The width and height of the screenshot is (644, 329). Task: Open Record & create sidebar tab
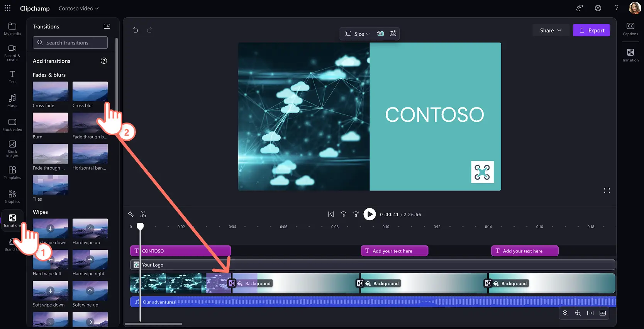pyautogui.click(x=12, y=53)
